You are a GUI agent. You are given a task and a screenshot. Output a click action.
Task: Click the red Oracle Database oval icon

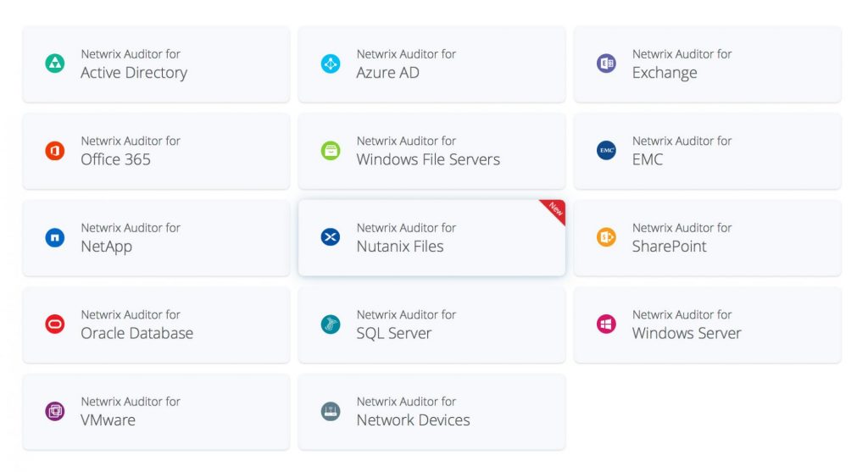click(x=55, y=325)
